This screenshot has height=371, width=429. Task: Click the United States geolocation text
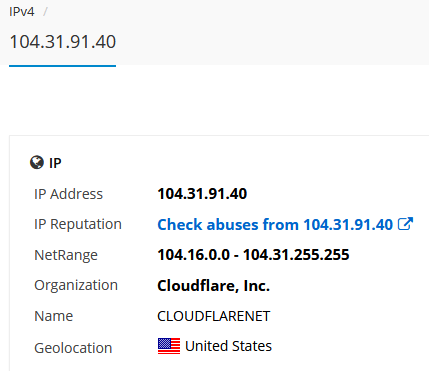pyautogui.click(x=228, y=346)
